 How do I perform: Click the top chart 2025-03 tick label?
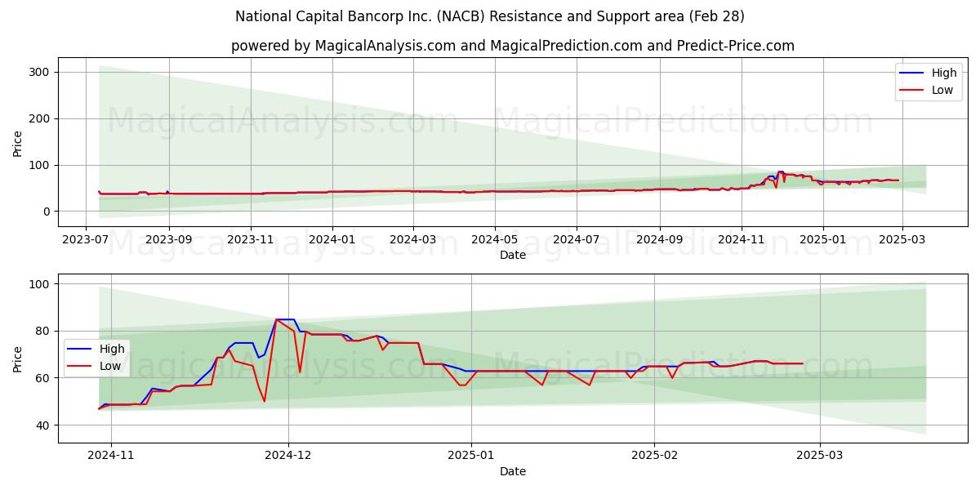[x=901, y=239]
